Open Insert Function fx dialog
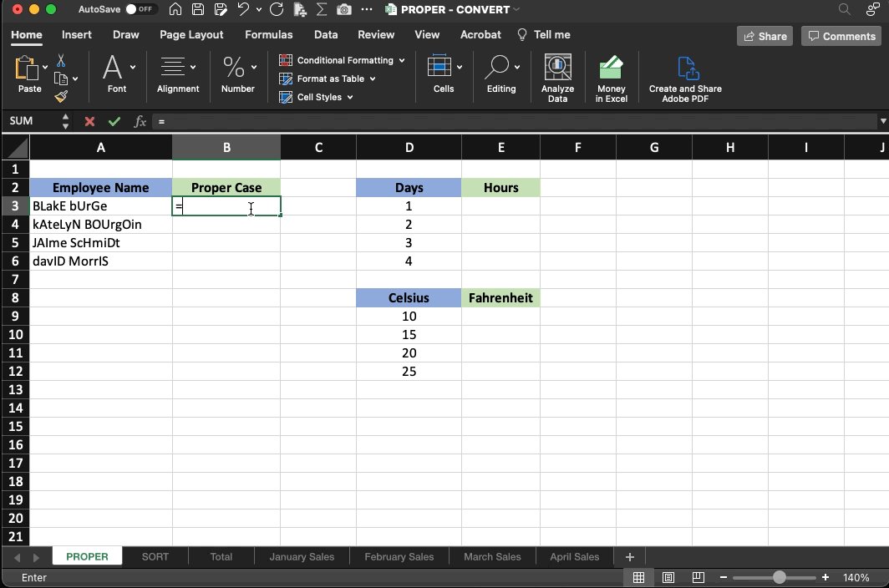This screenshot has height=588, width=889. click(140, 121)
